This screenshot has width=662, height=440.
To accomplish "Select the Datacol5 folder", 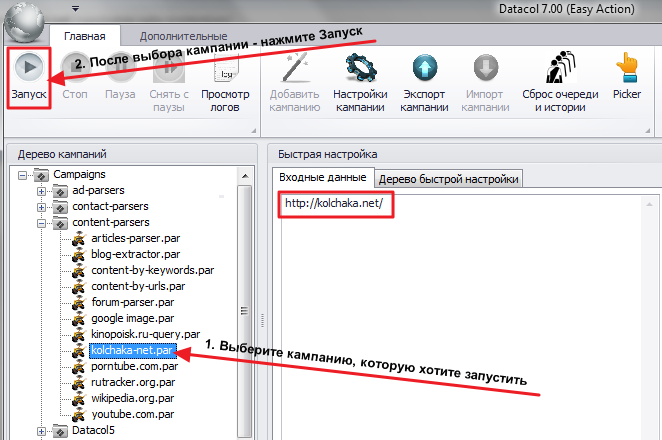I will point(93,431).
